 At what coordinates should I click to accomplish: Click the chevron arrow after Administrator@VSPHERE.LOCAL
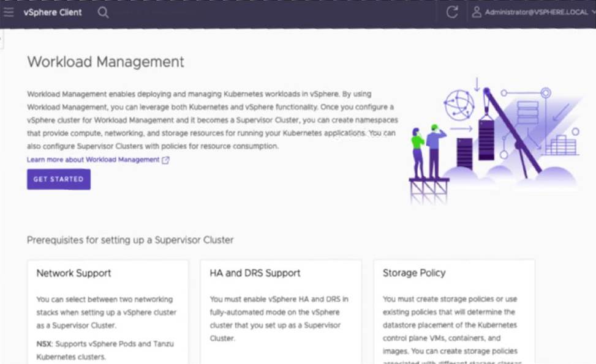592,12
